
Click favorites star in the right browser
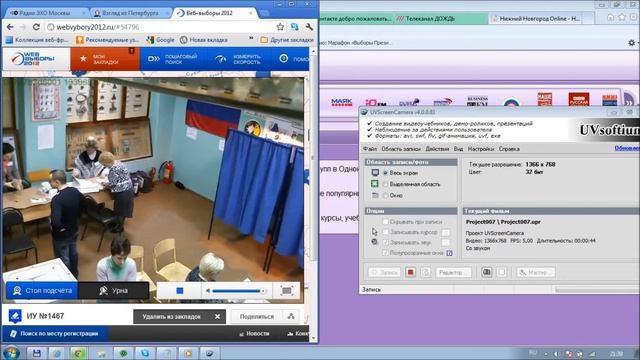[x=622, y=18]
